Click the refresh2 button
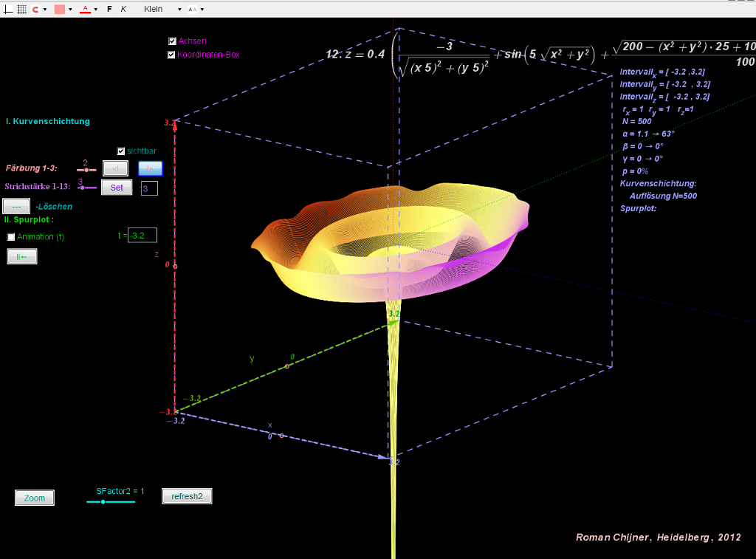The height and width of the screenshot is (559, 756). [x=187, y=496]
